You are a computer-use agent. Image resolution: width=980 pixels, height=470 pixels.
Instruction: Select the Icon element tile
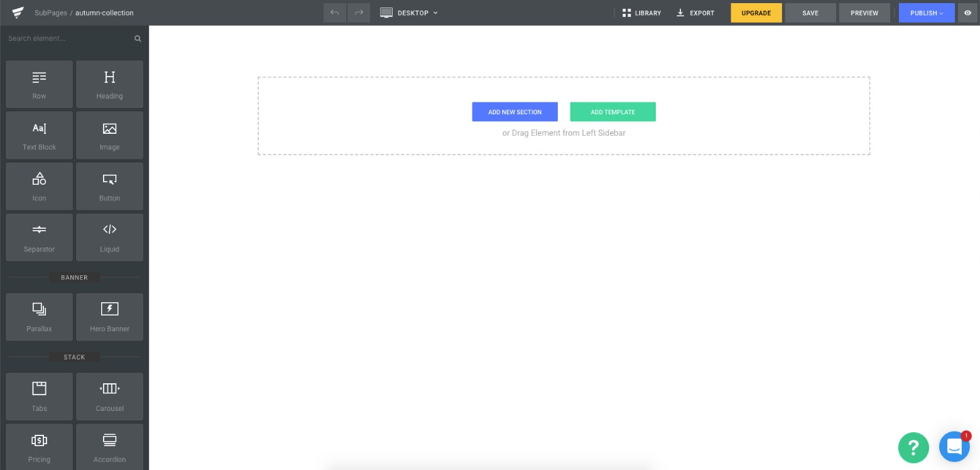(x=39, y=186)
